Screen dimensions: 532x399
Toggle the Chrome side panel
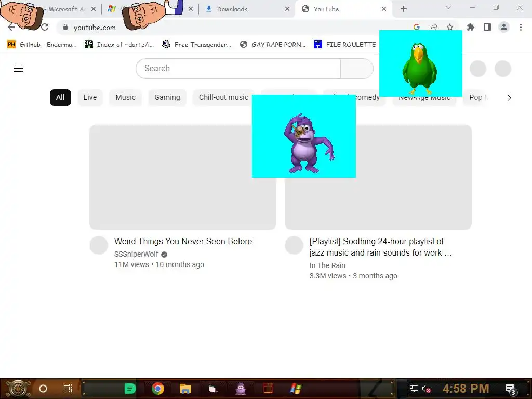[487, 27]
